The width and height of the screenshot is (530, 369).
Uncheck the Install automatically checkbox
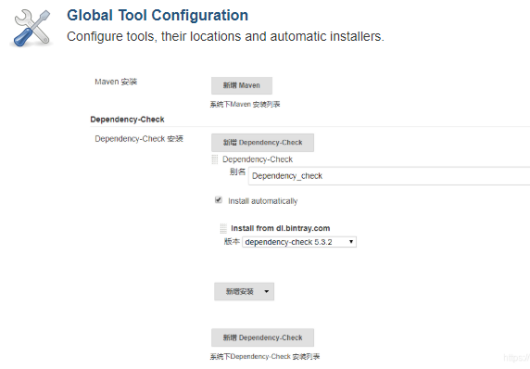(x=218, y=200)
